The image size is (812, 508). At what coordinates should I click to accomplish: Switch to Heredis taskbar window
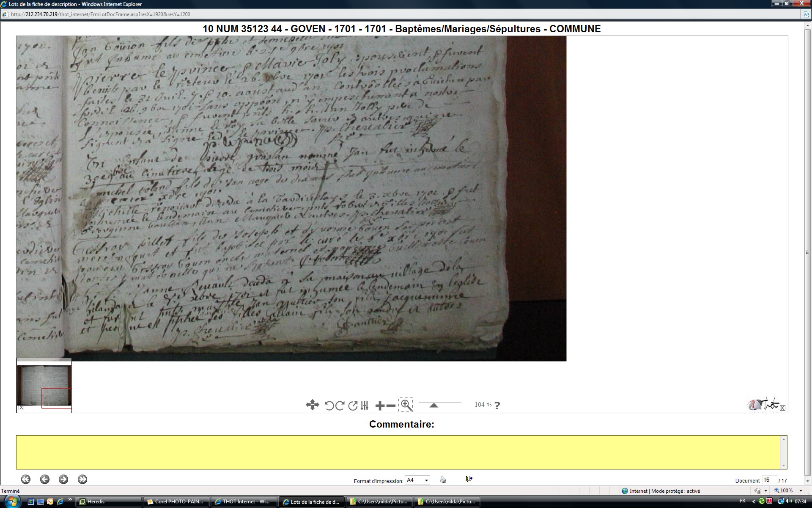coord(108,502)
